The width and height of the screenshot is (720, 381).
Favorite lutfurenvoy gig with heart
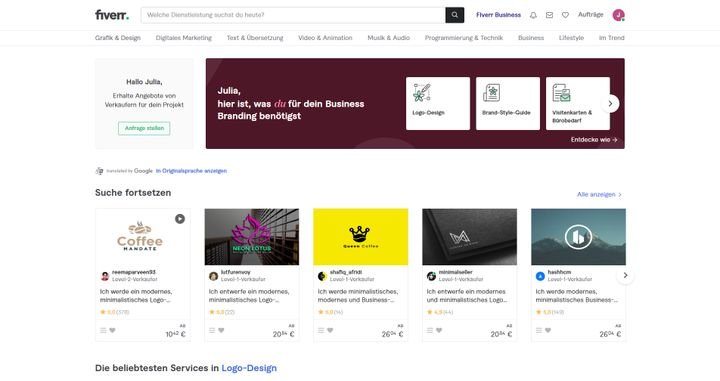tap(221, 331)
